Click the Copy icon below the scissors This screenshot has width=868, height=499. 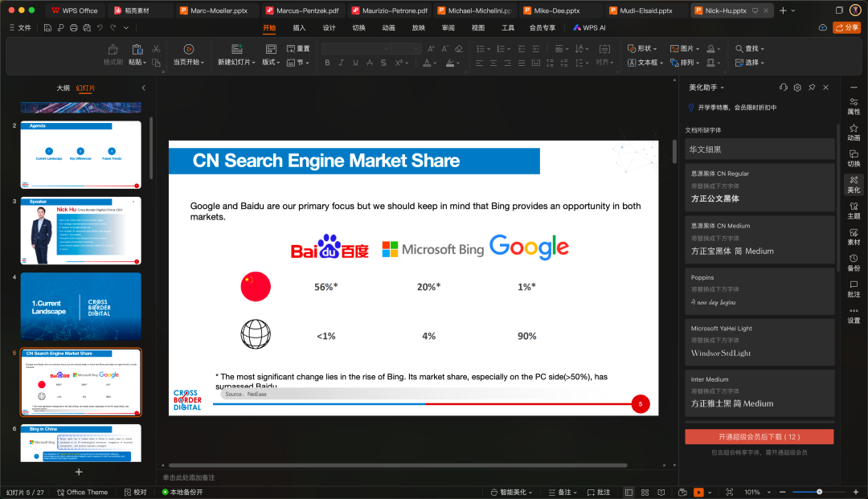pos(156,63)
